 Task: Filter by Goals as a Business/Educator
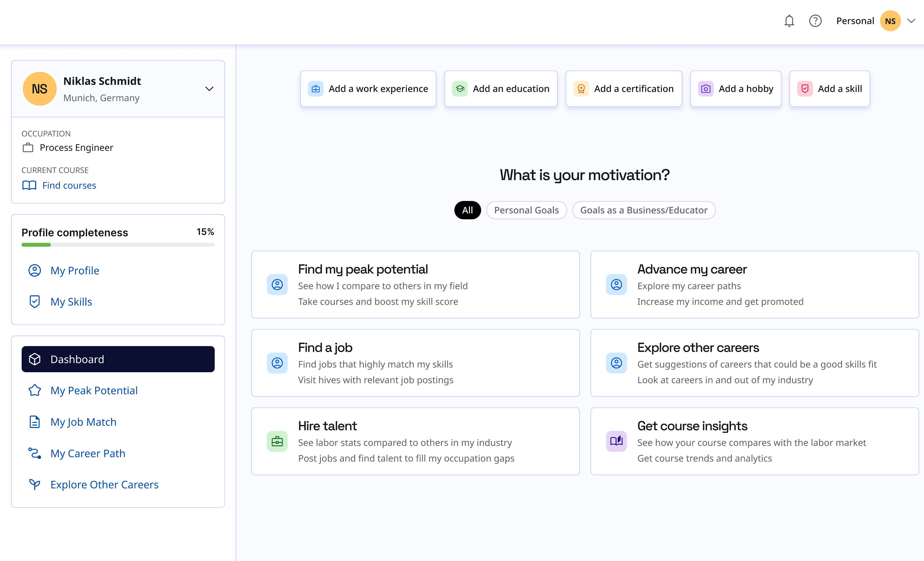coord(643,210)
